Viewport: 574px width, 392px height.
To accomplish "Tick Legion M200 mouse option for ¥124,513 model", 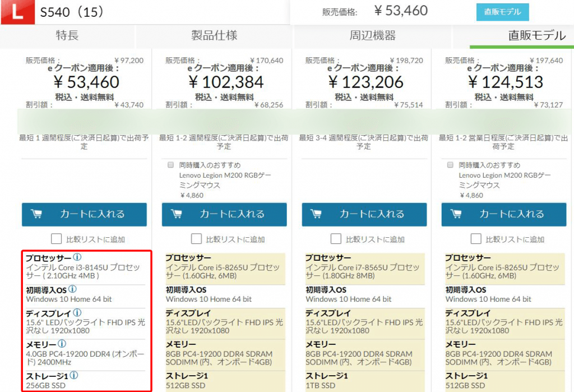I will point(450,165).
